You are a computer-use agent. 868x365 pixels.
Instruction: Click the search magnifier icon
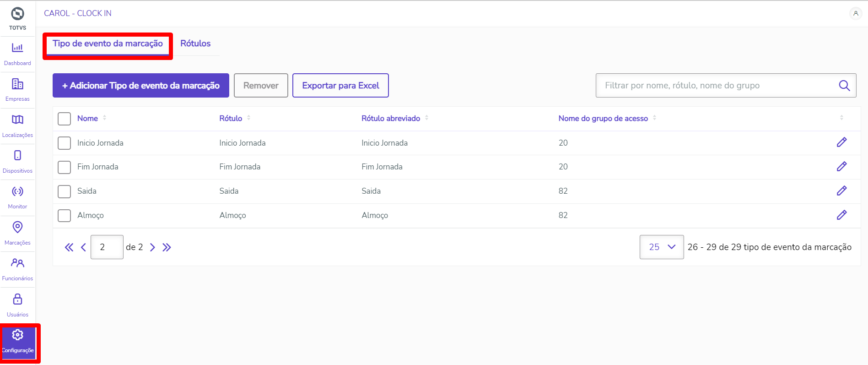point(844,86)
